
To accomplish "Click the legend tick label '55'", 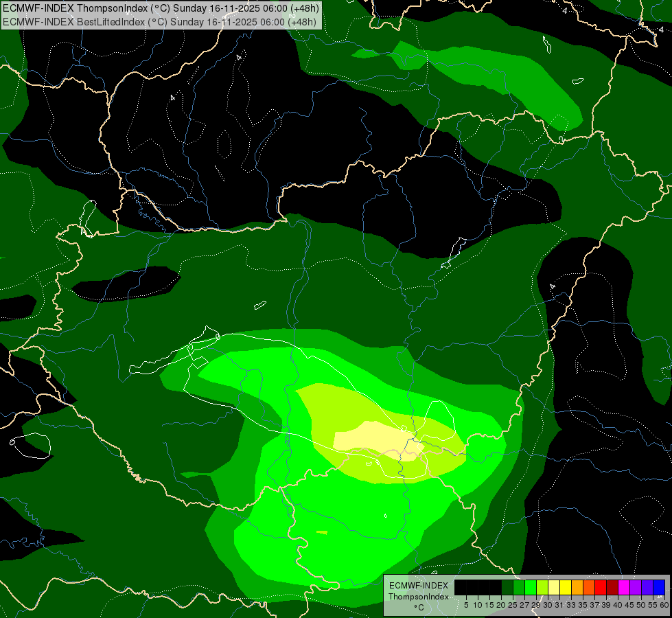I will (x=653, y=605).
